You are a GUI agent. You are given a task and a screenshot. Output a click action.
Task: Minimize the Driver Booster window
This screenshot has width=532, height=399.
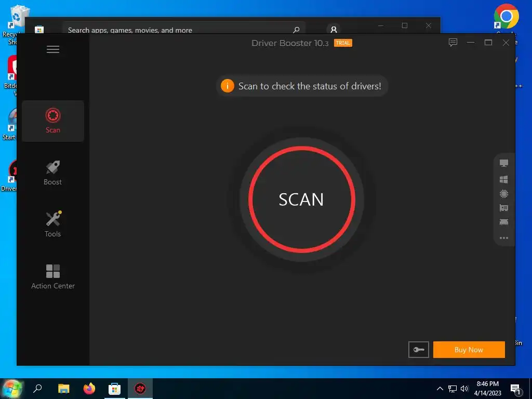click(x=471, y=43)
